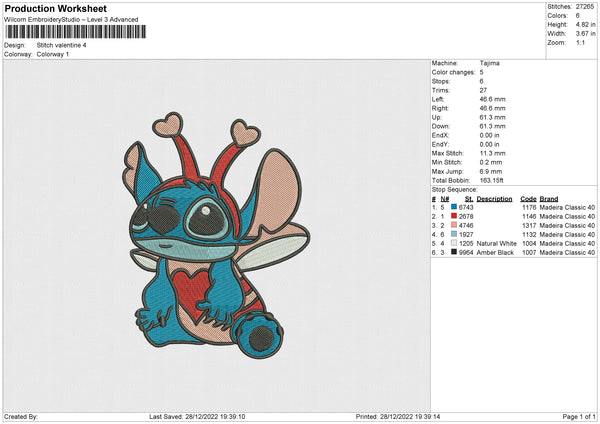Click the Natural White thread swatch

(x=453, y=243)
